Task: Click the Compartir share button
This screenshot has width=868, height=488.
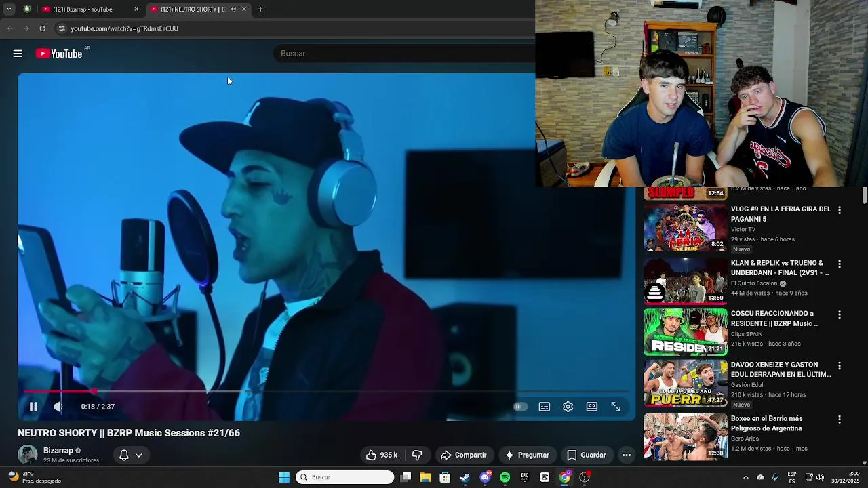Action: coord(464,455)
